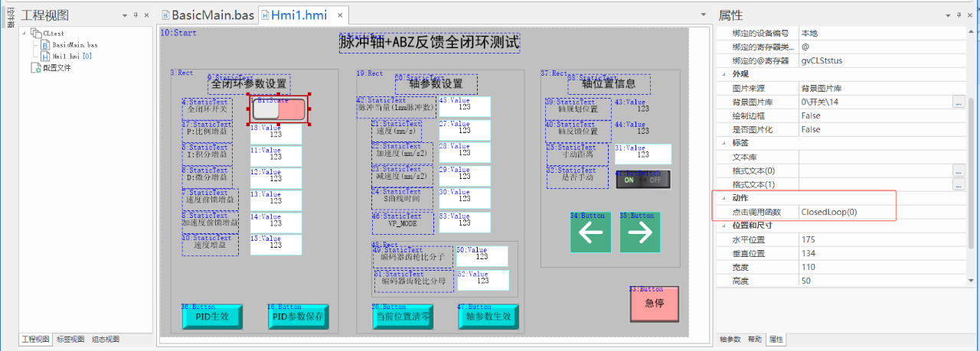Close the 工程视图 panel
This screenshot has height=351, width=980.
pos(146,15)
